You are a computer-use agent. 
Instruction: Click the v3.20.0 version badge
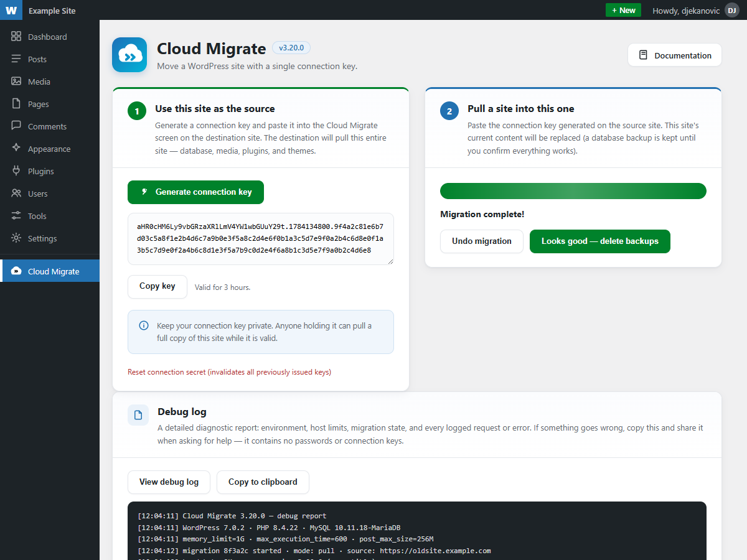(x=291, y=48)
